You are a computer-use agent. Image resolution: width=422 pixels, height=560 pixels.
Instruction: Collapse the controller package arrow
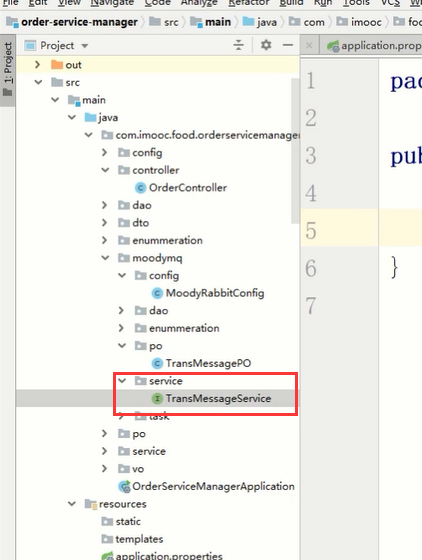pyautogui.click(x=105, y=170)
